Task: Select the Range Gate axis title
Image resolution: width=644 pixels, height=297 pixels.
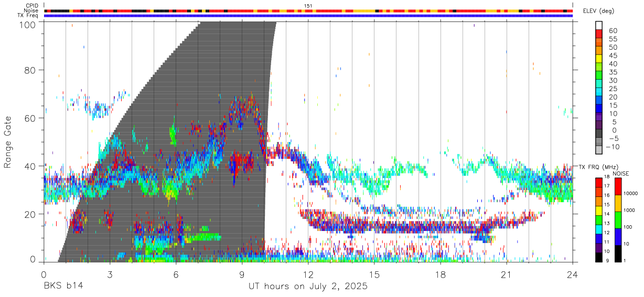Action: (8, 142)
